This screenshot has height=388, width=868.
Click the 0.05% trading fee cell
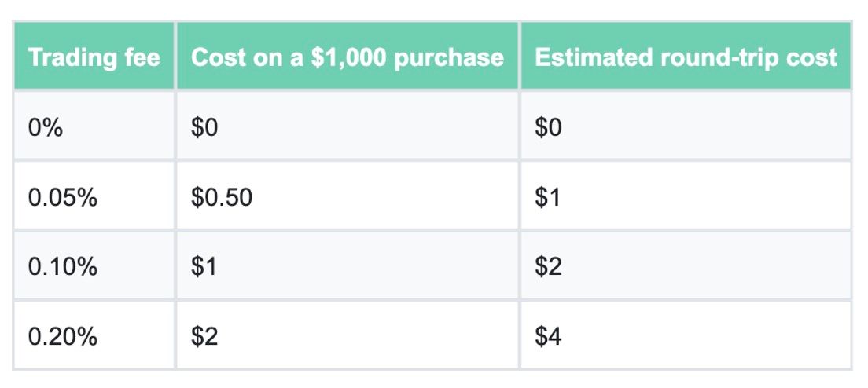(x=94, y=196)
